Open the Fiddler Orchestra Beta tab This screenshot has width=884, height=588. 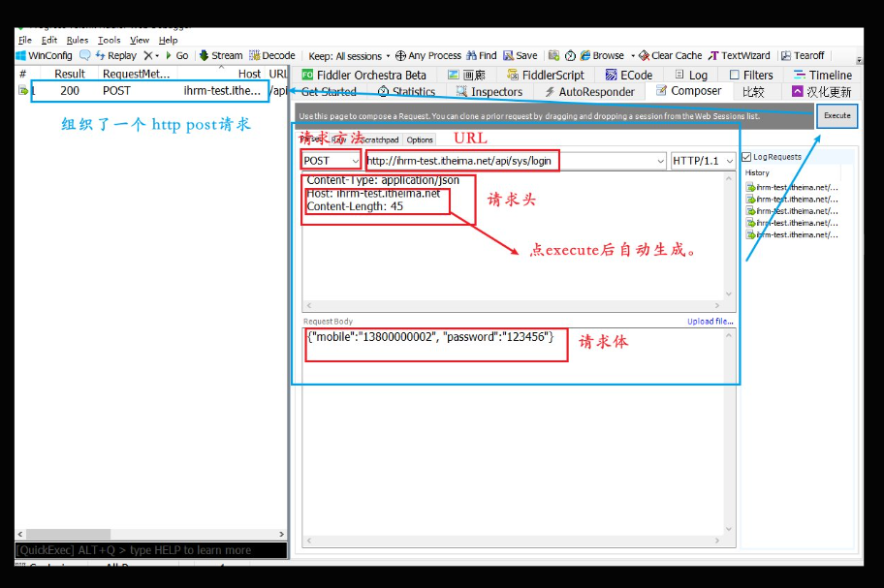[364, 75]
